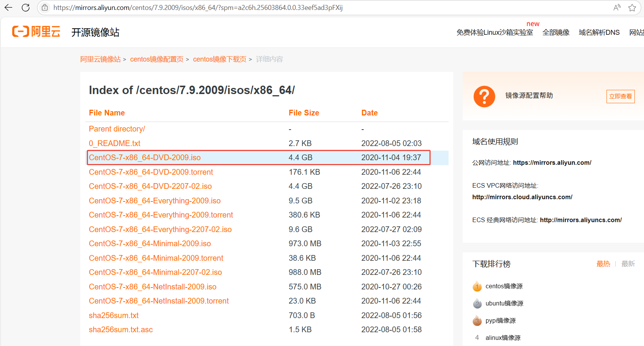Click the 4.4 GB size of DVD-2009.iso
The image size is (644, 346).
tap(301, 158)
